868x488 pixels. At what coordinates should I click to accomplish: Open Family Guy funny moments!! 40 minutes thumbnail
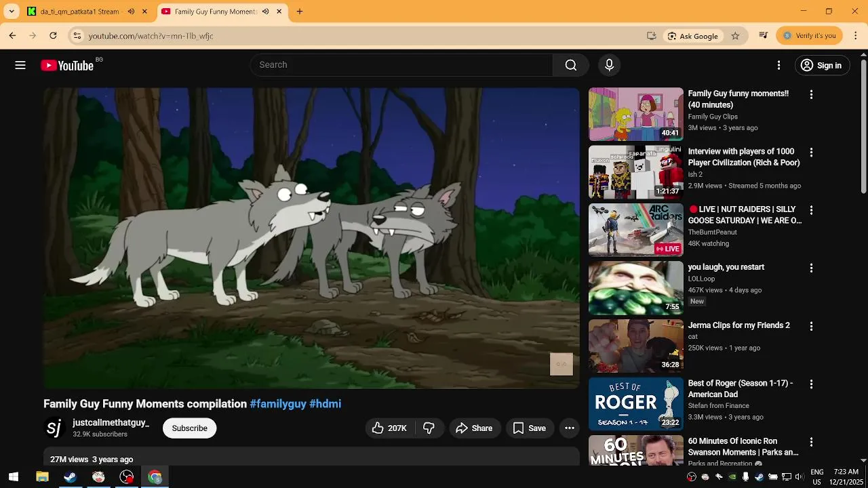[x=636, y=114]
